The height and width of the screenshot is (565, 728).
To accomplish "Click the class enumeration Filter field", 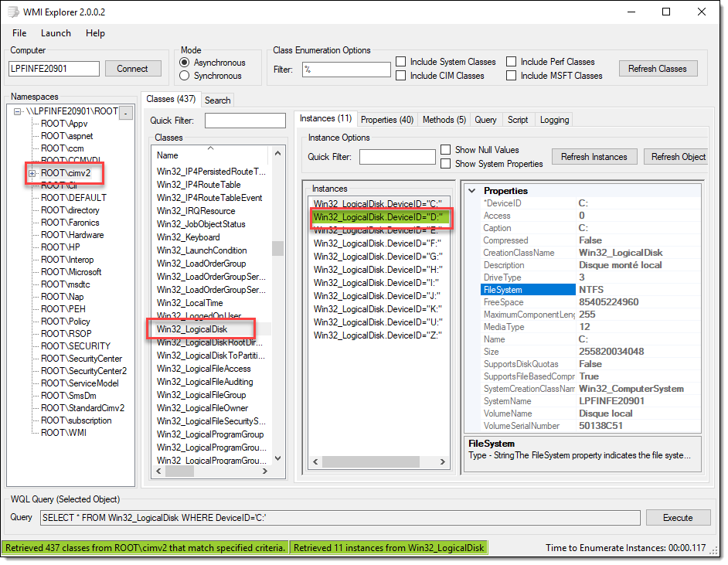I will coord(346,69).
